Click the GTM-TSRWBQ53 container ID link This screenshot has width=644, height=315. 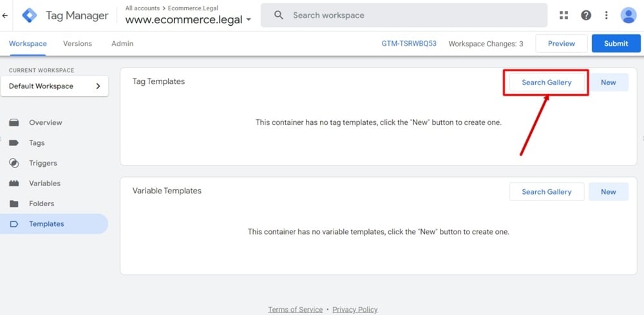pos(409,44)
